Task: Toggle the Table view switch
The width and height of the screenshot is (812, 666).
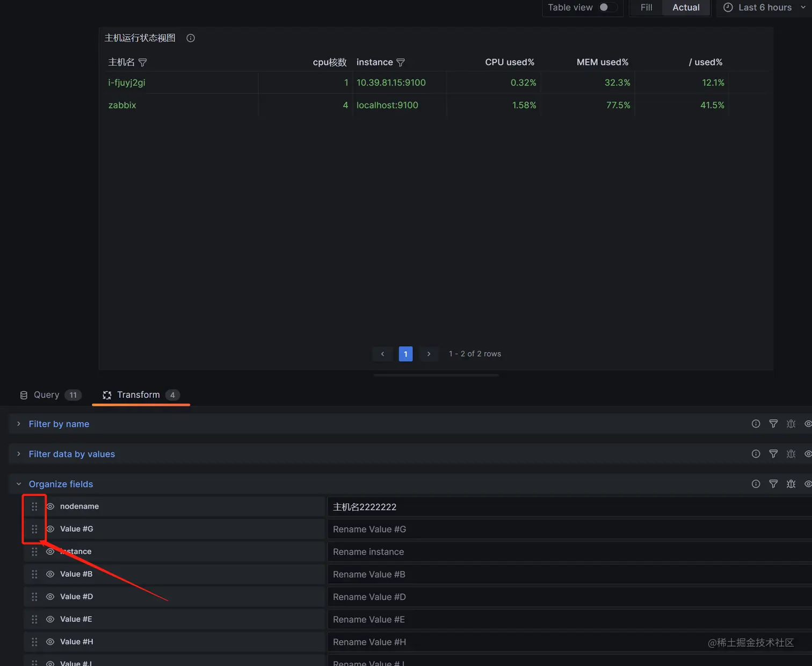Action: [608, 8]
